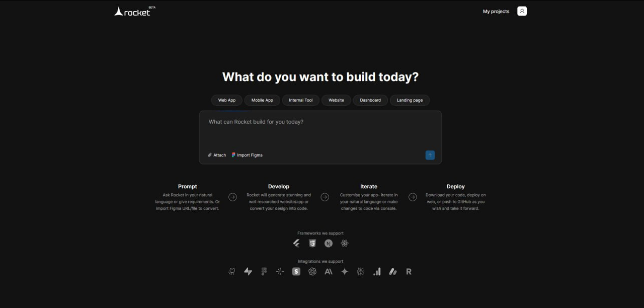Choose the Internal Tool chip
The image size is (644, 308).
pos(300,100)
